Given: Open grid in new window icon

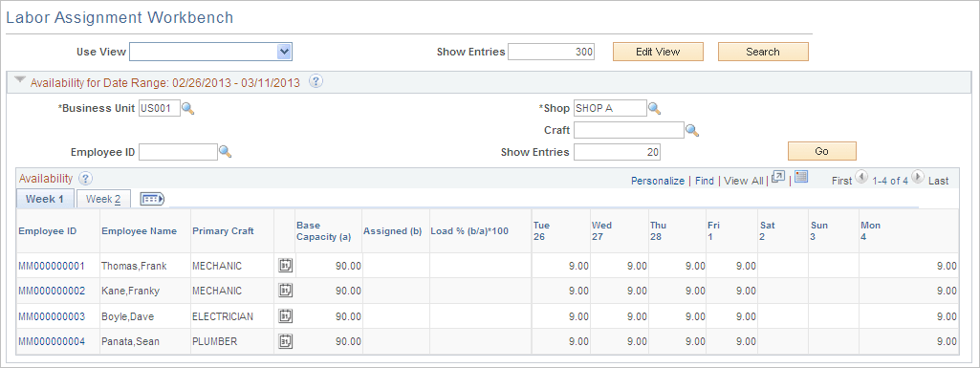Looking at the screenshot, I should pos(778,177).
